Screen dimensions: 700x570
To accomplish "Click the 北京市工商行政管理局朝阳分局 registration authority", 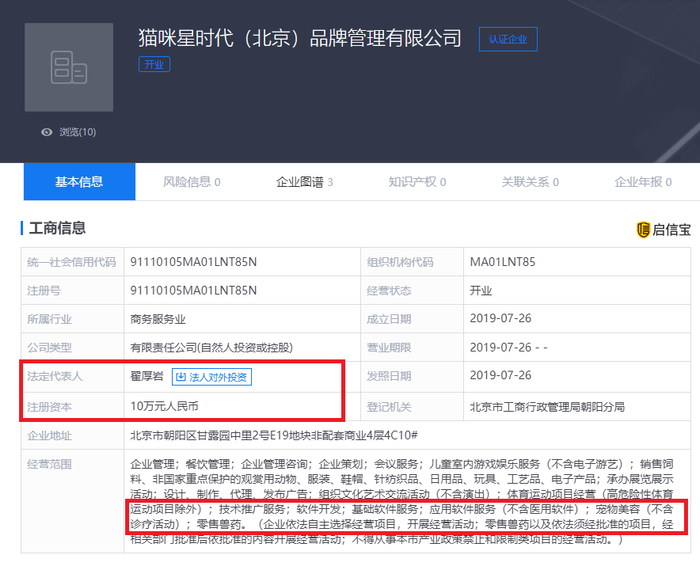I will 547,407.
